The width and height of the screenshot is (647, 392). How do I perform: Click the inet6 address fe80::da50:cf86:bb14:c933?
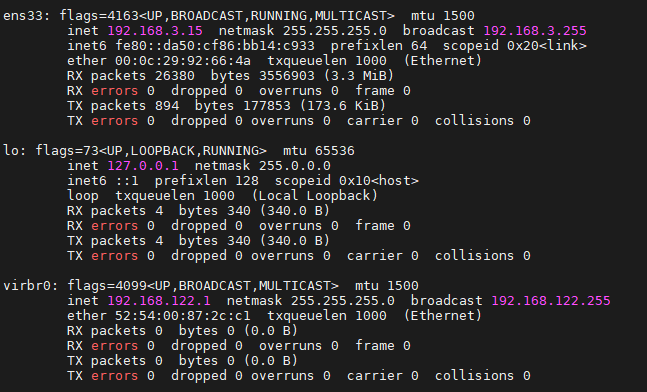point(215,46)
